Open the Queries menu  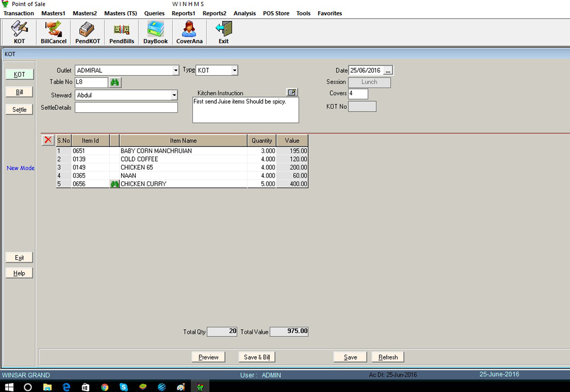[154, 14]
